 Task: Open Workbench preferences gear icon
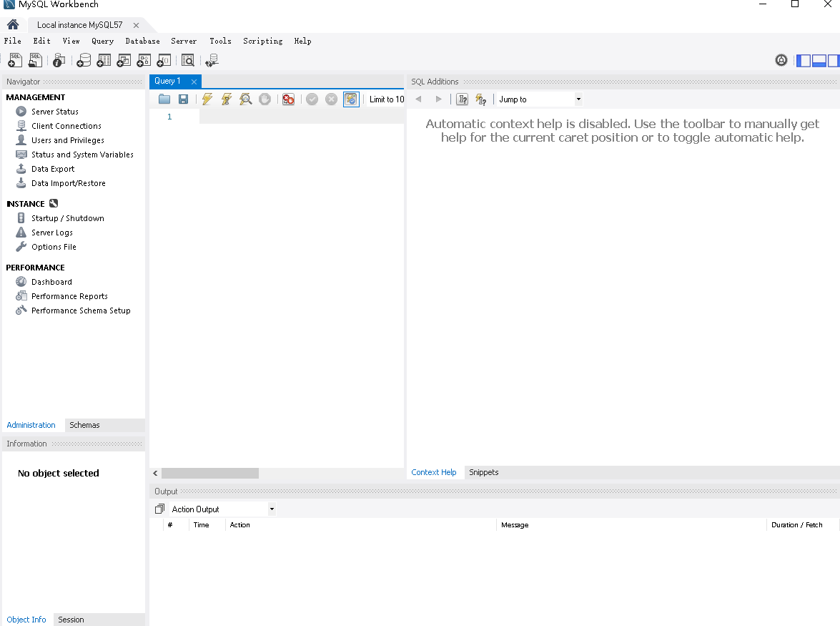[781, 60]
